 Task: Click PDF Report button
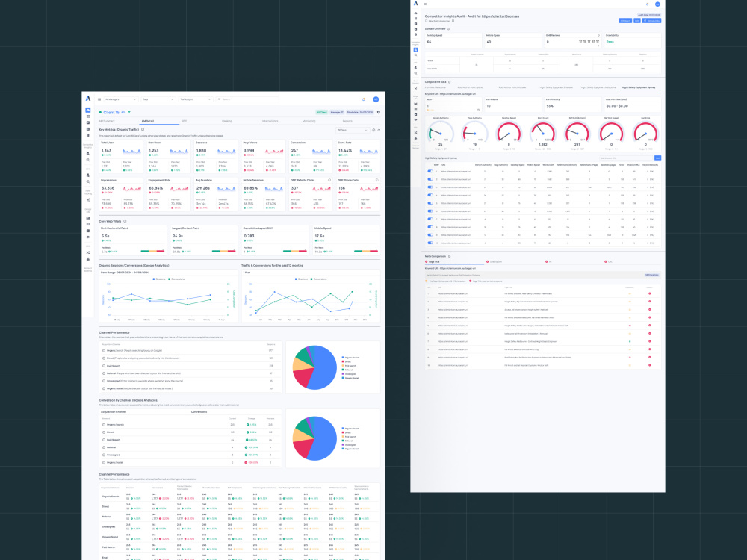point(625,21)
